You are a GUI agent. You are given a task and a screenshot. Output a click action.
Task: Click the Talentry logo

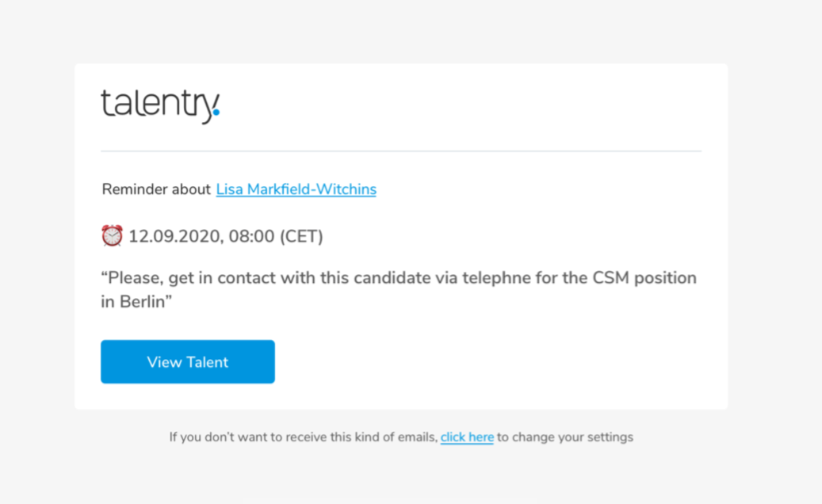(x=159, y=105)
